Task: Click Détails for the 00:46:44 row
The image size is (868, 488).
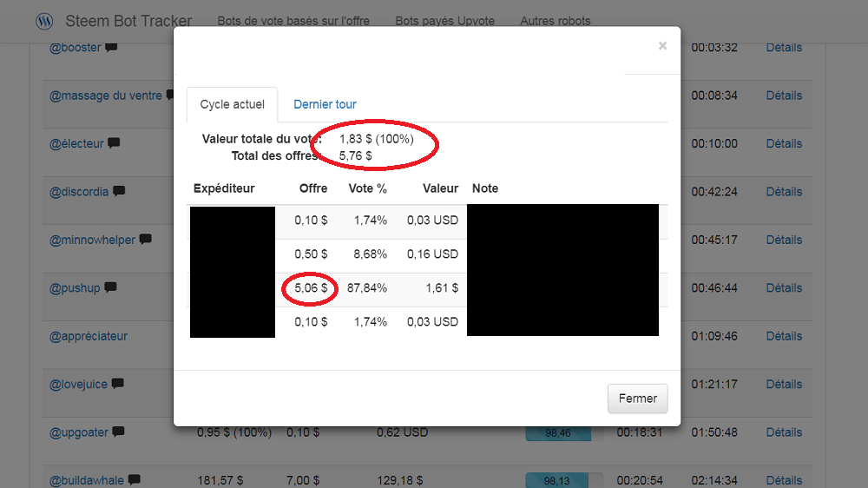Action: [x=784, y=288]
